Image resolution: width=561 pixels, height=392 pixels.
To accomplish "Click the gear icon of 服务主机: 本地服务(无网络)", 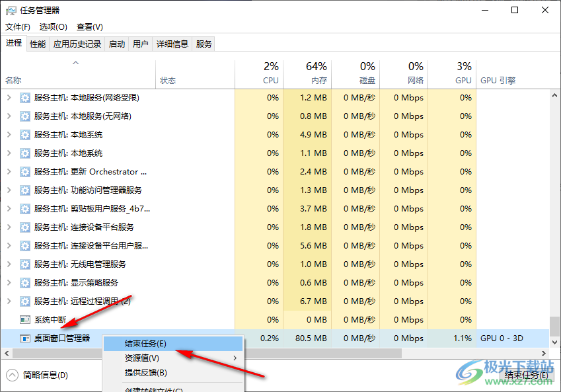I will (x=24, y=116).
